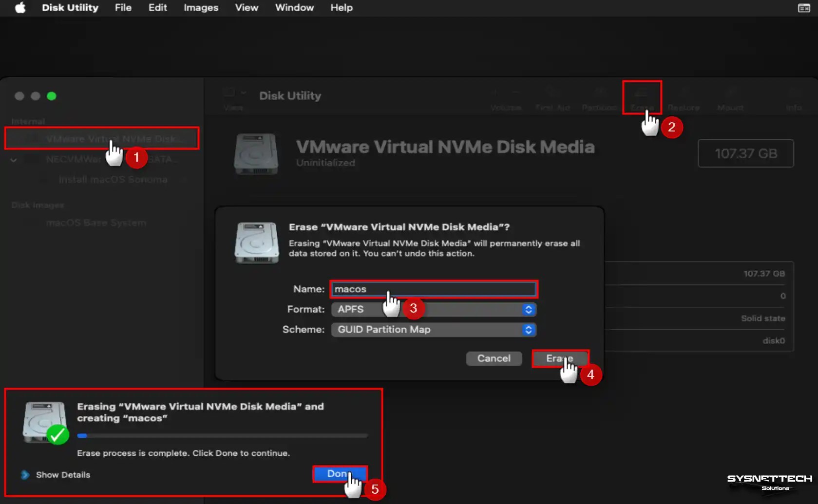Select VMware Virtual NVMe Disk in sidebar
818x504 pixels.
[102, 139]
